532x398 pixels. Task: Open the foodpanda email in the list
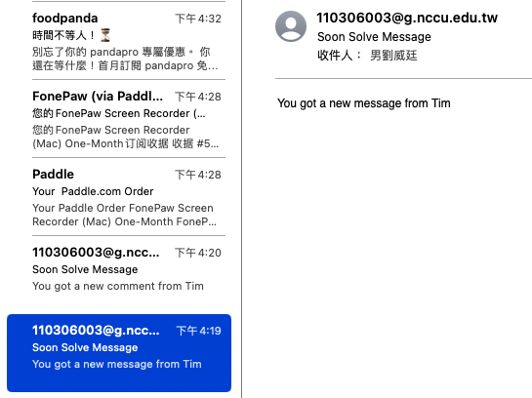[x=128, y=41]
